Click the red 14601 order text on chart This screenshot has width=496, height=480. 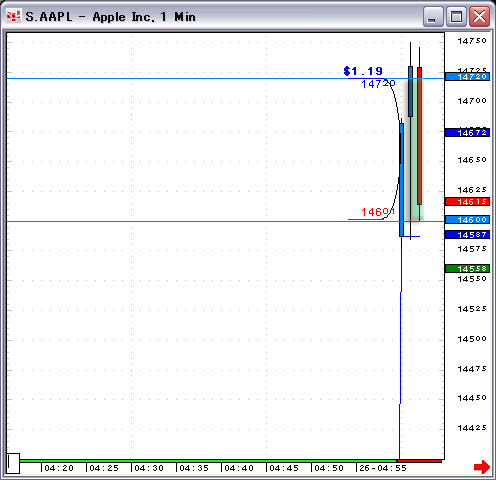tap(378, 212)
